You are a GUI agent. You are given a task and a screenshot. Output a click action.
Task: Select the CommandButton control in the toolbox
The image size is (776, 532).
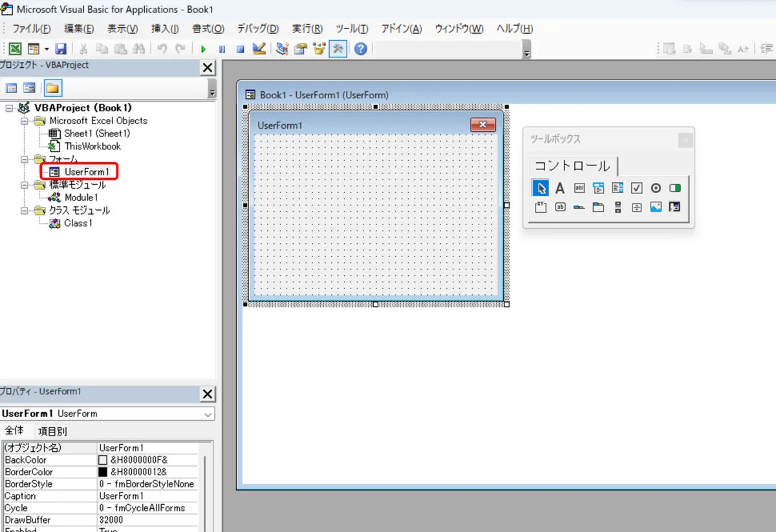pyautogui.click(x=560, y=207)
